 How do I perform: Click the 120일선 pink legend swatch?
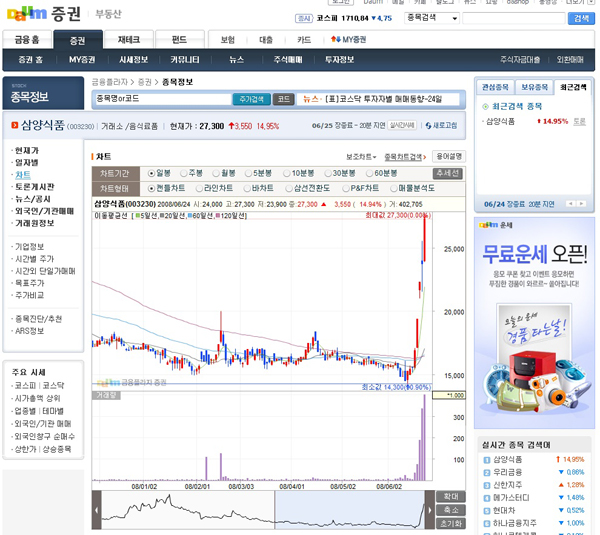[217, 216]
